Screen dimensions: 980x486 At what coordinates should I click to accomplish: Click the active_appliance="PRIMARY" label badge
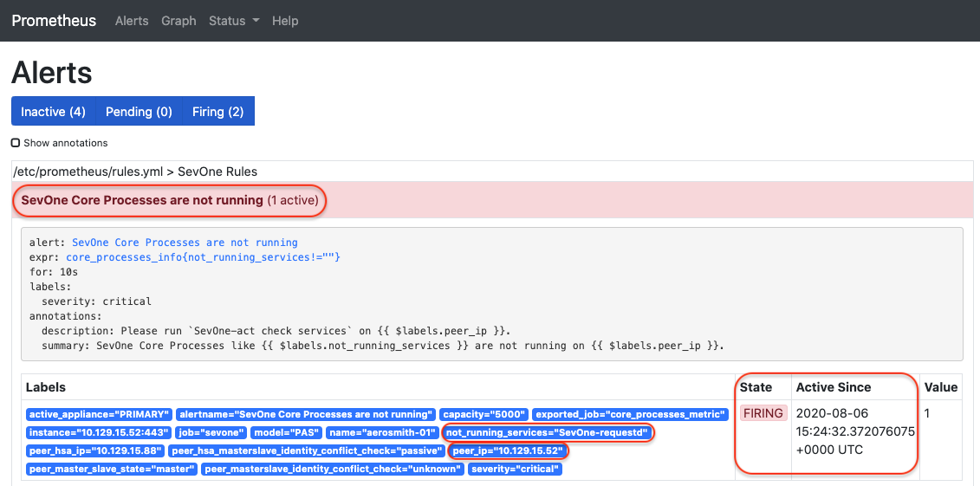coord(100,414)
